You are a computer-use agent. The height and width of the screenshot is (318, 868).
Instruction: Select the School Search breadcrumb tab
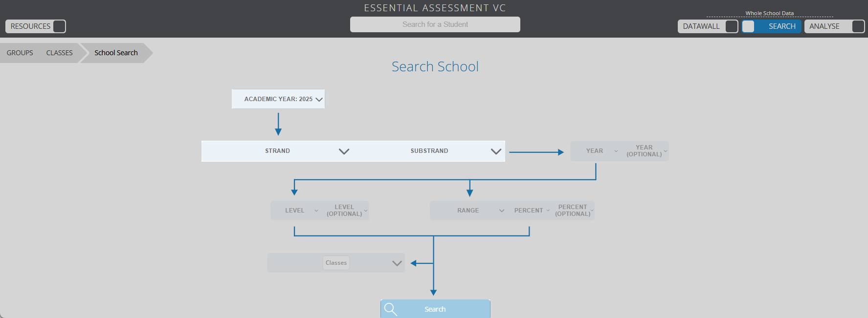click(x=116, y=53)
